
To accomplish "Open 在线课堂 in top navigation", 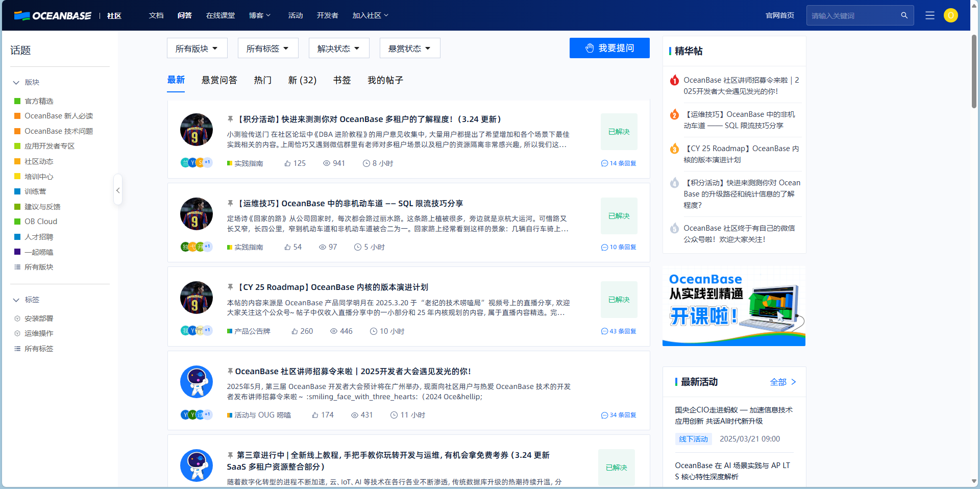I will pos(220,15).
